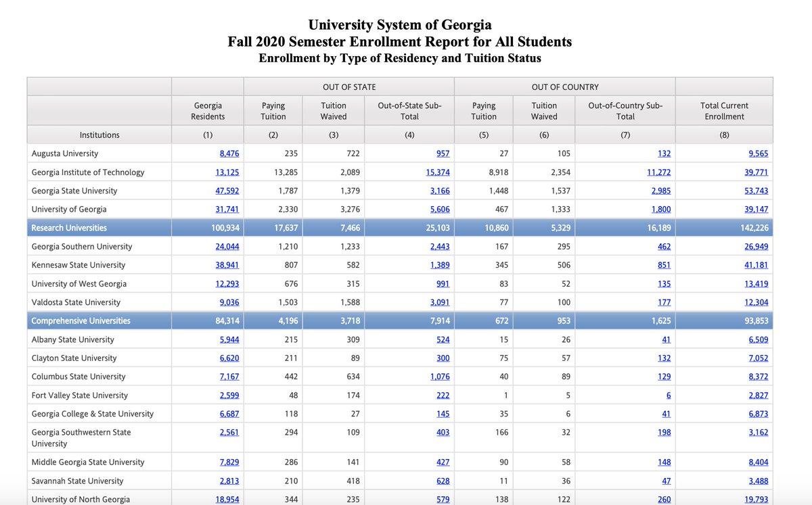Open Georgia Southern Out-of-Country Sub-Total 462
The width and height of the screenshot is (812, 505).
664,246
